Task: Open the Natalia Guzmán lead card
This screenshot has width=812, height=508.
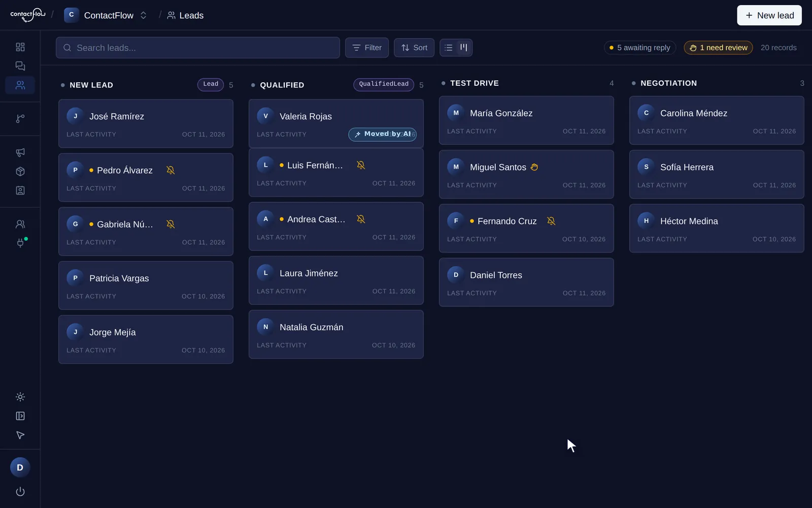Action: 336,334
